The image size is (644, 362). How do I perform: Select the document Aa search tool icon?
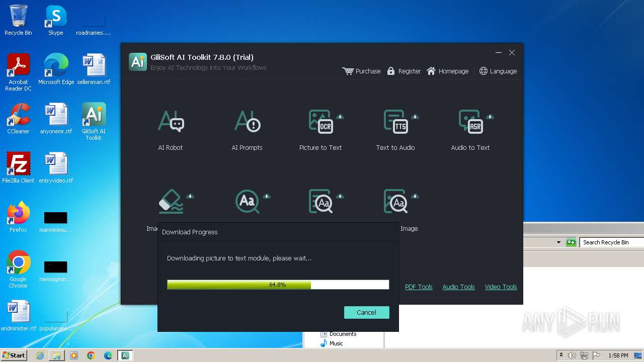coord(320,201)
